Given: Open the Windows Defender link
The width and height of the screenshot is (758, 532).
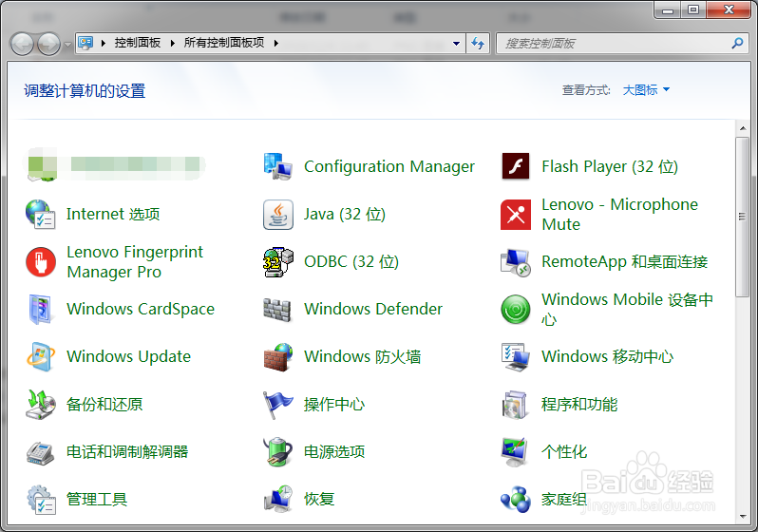Looking at the screenshot, I should [373, 309].
